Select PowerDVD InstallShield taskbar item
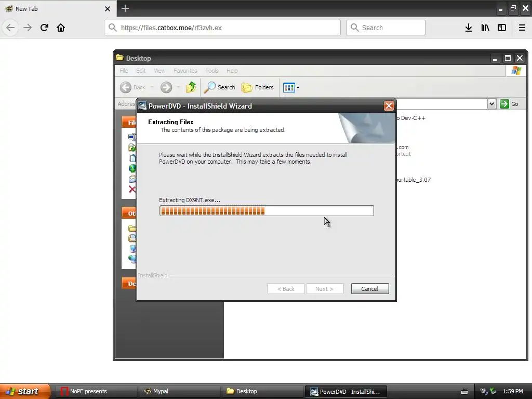 point(345,391)
